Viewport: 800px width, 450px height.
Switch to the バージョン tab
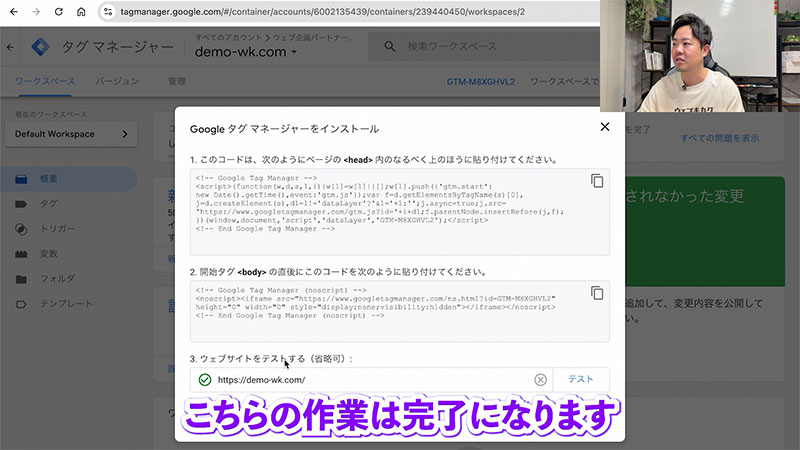(x=117, y=81)
